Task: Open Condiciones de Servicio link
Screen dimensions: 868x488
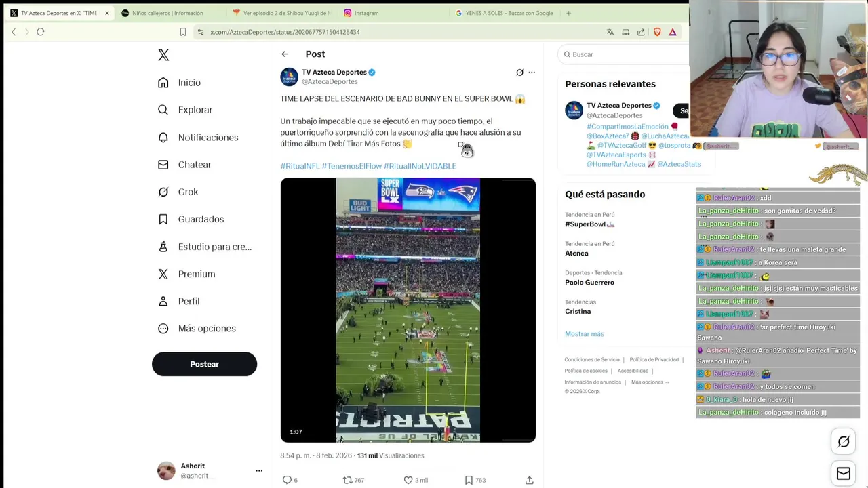Action: click(x=592, y=360)
